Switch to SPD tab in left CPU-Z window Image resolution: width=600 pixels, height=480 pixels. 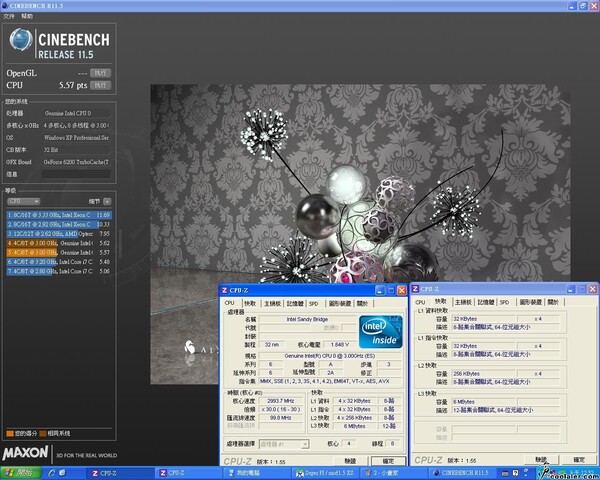pos(314,304)
